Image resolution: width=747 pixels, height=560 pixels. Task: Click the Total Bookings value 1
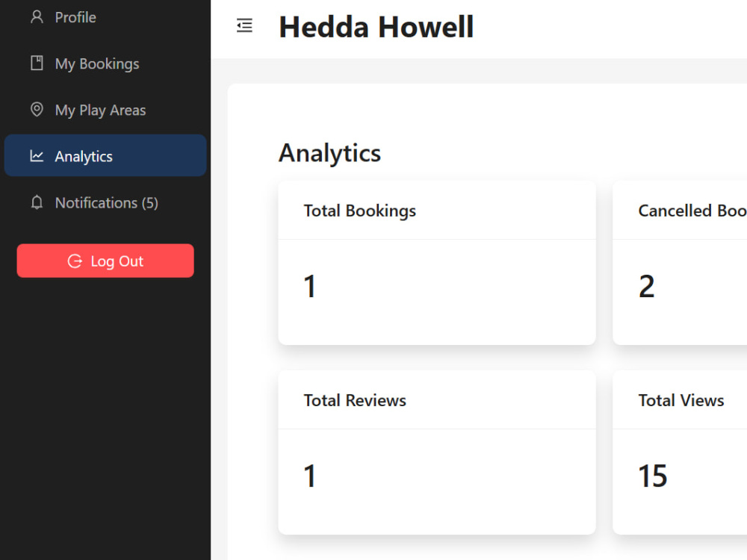(x=310, y=286)
